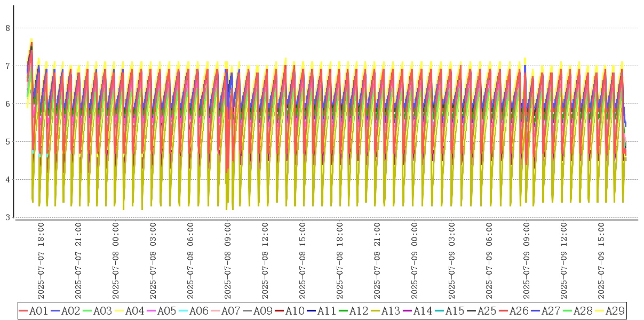The image size is (644, 320).
Task: Toggle the A01 series in the legend
Action: 39,310
